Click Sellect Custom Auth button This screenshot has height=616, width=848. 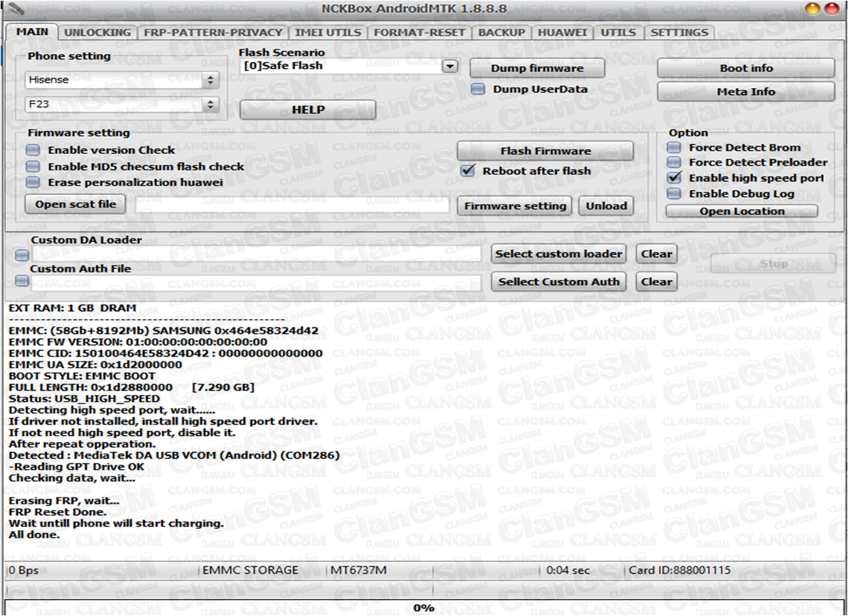559,282
